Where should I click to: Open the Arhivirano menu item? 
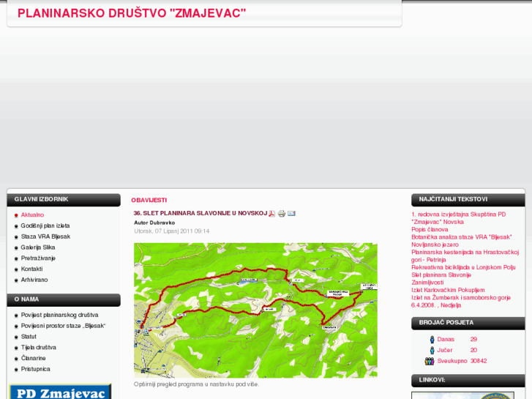tap(34, 280)
